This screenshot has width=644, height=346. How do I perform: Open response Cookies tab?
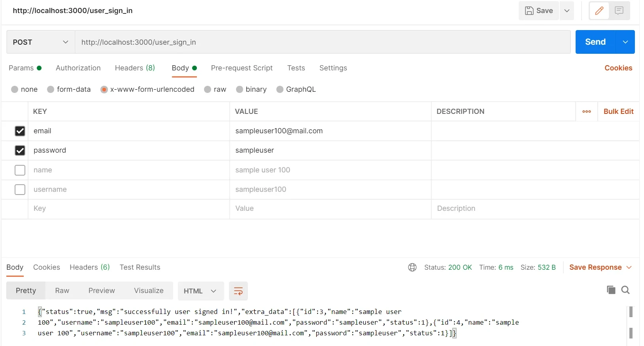pyautogui.click(x=47, y=267)
